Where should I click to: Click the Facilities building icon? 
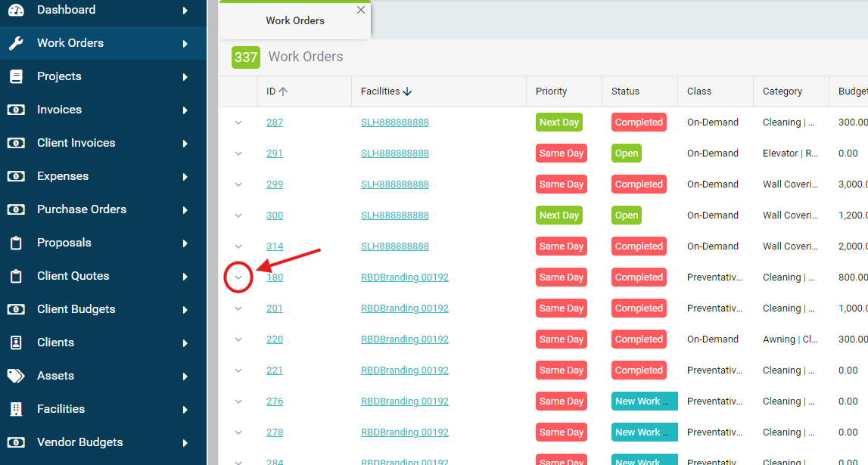[x=16, y=409]
